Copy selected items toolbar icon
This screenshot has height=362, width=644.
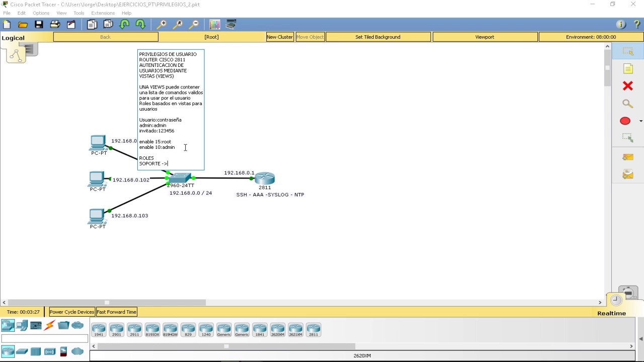click(x=92, y=24)
